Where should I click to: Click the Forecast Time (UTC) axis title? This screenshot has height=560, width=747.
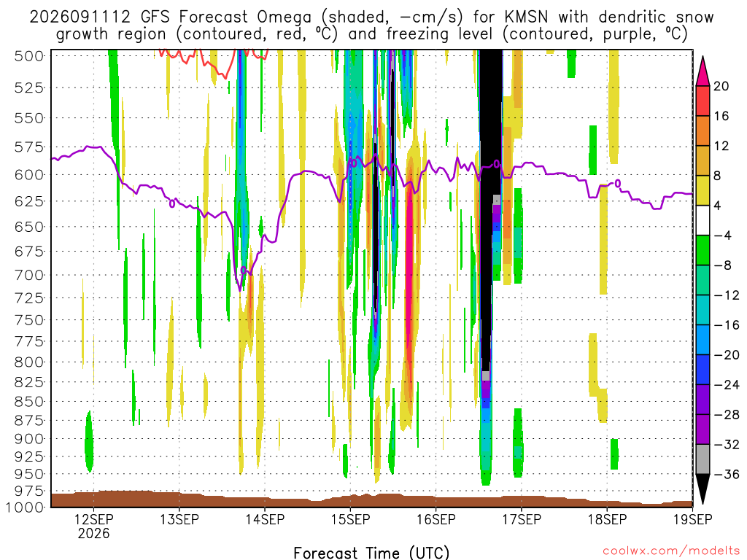371,553
